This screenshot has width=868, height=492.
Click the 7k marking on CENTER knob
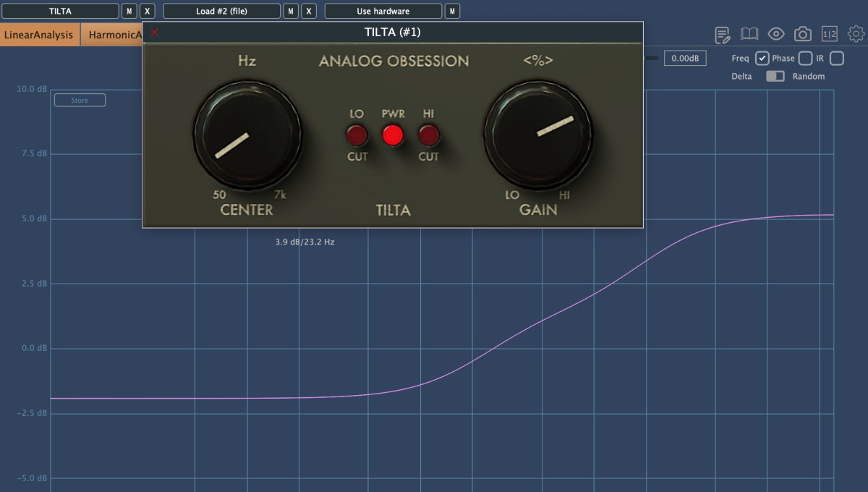tap(281, 195)
